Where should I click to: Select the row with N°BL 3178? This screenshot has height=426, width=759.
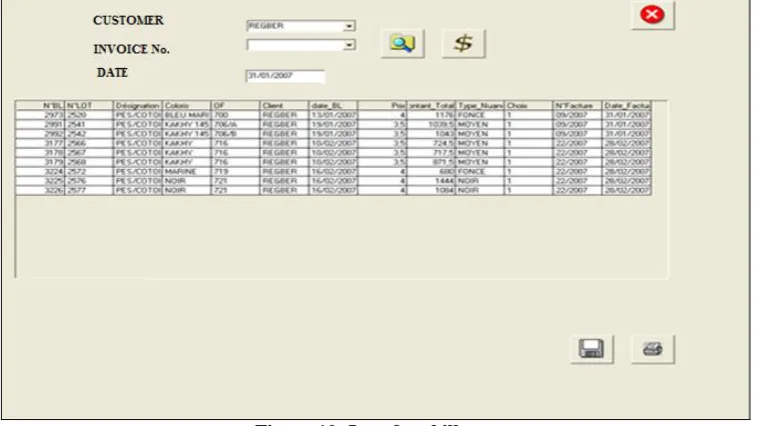334,152
